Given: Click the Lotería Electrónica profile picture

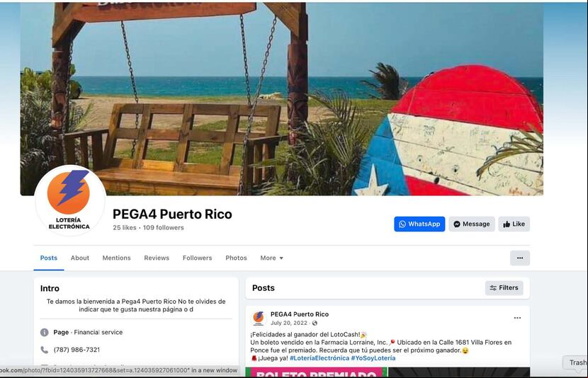Looking at the screenshot, I should (x=69, y=200).
